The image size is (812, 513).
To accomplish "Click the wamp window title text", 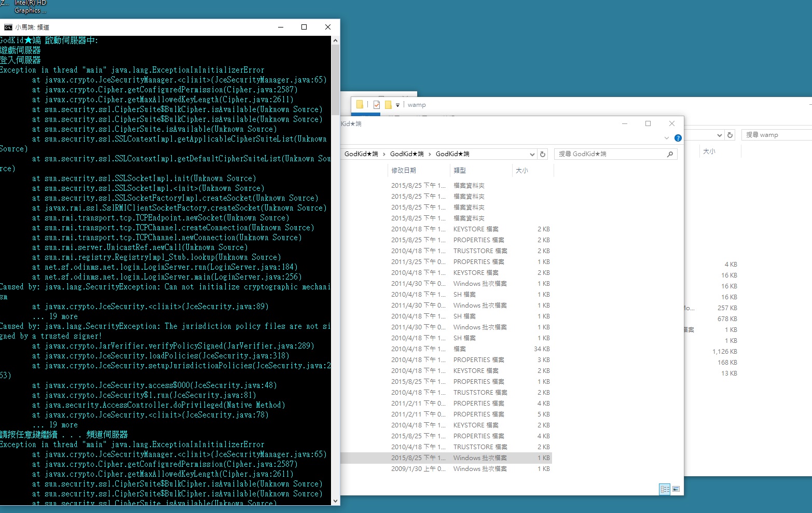I will point(417,105).
